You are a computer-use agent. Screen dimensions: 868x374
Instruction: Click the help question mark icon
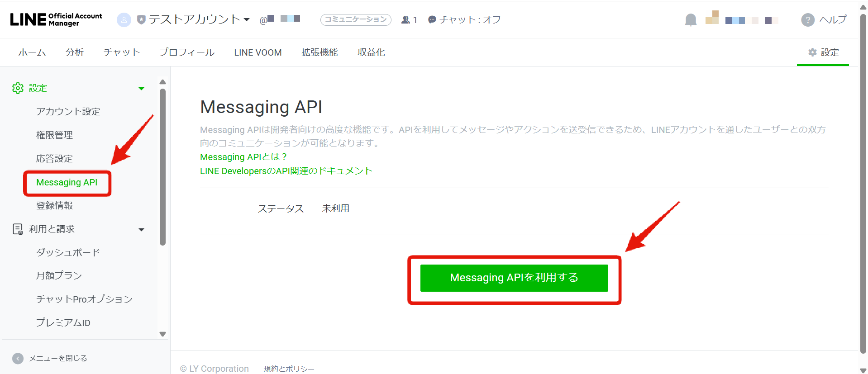808,20
